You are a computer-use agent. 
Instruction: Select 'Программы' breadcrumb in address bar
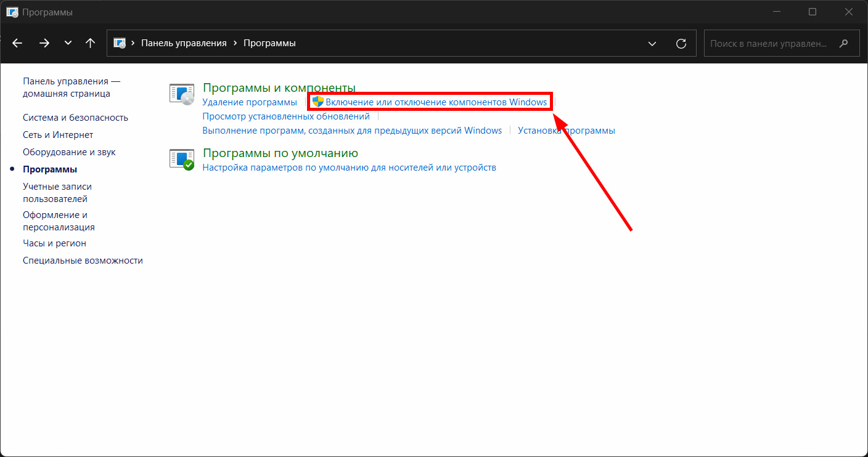tap(269, 43)
